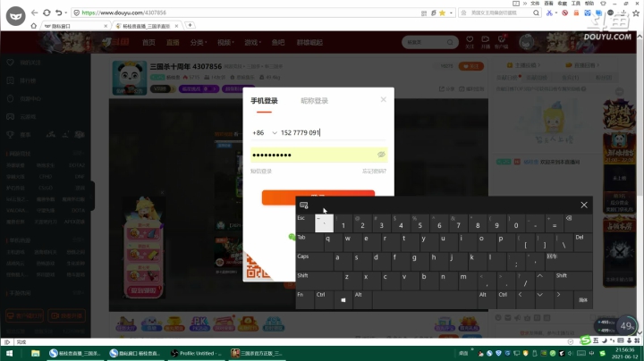The height and width of the screenshot is (361, 644).
Task: Tap the Windows logo key on keyboard
Action: tap(343, 300)
